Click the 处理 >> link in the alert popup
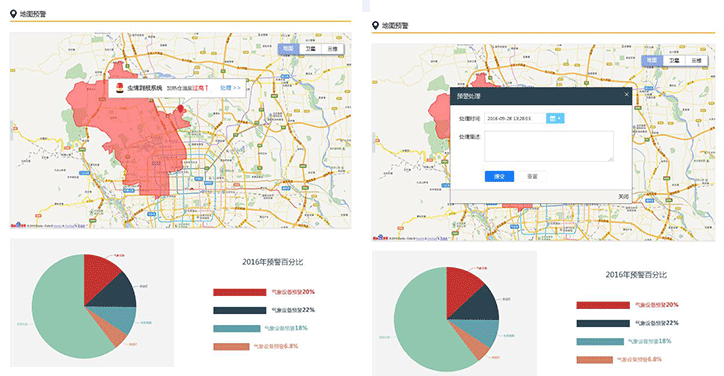The height and width of the screenshot is (376, 724). [x=230, y=88]
